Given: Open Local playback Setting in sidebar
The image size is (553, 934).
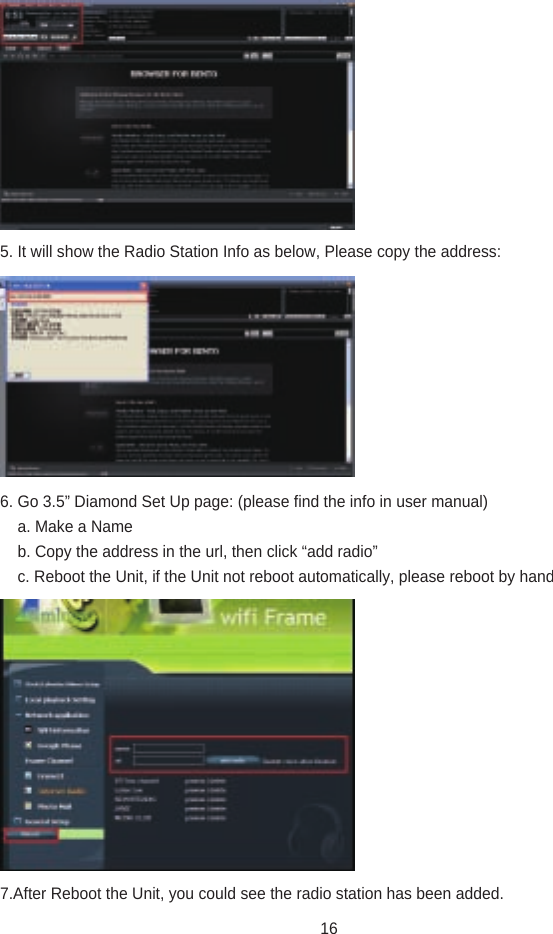Looking at the screenshot, I should tap(60, 700).
